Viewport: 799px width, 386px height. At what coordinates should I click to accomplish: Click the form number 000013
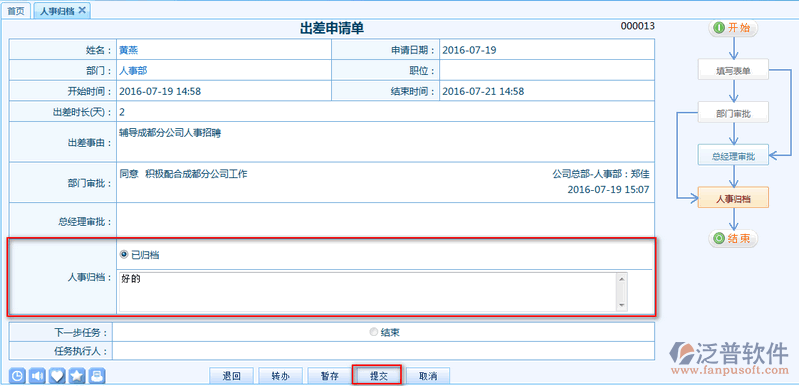637,26
